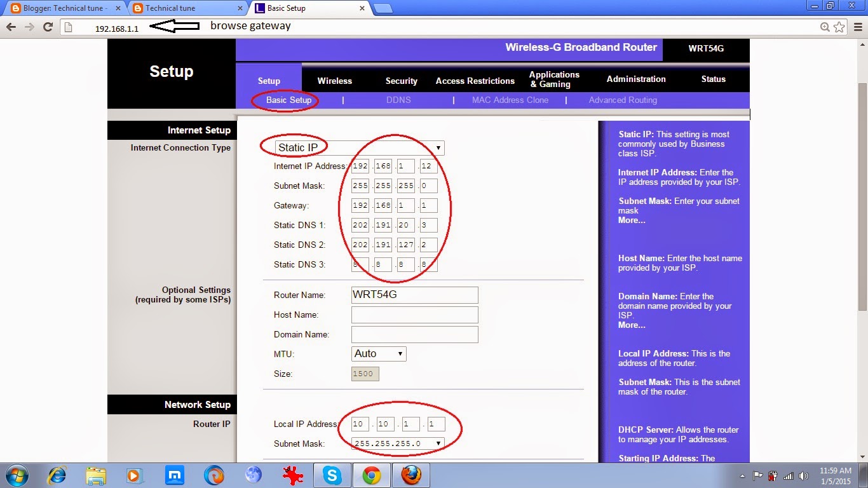
Task: Click first octet of Internet IP Address
Action: click(360, 166)
